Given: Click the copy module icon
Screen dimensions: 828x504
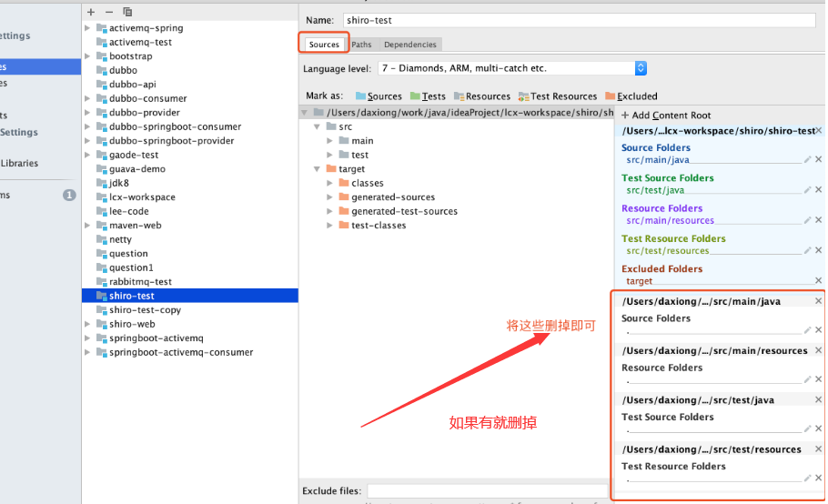Looking at the screenshot, I should pos(127,12).
